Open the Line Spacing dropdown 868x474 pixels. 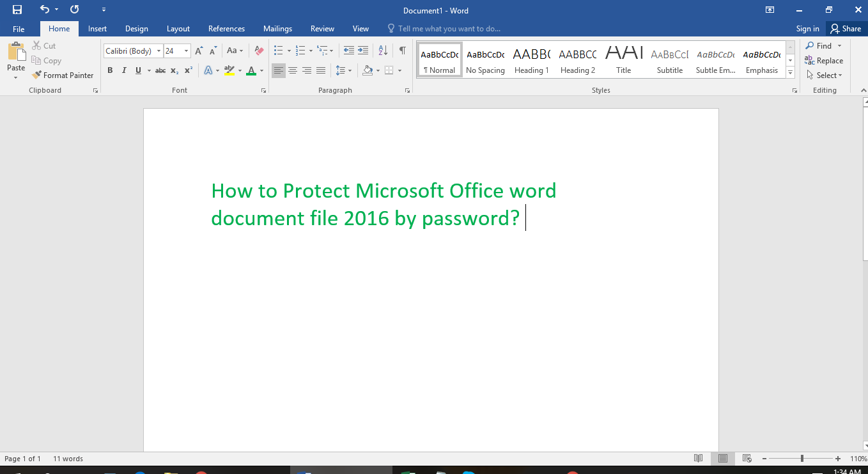[x=343, y=70]
